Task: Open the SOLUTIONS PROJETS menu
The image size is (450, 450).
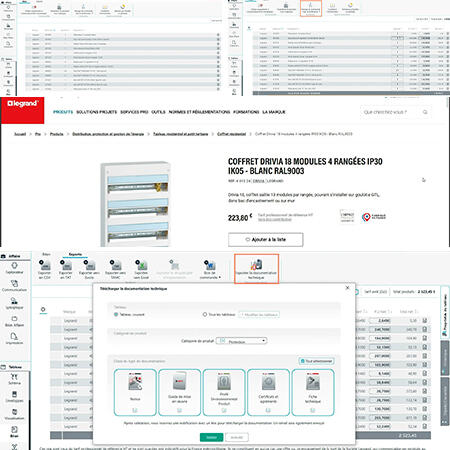Action: click(x=97, y=112)
